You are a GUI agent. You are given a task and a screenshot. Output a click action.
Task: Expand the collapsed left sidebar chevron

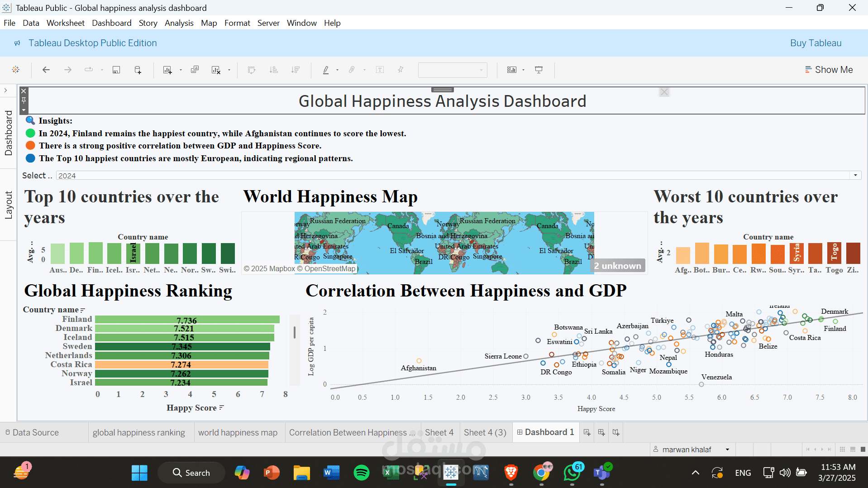pos(6,91)
